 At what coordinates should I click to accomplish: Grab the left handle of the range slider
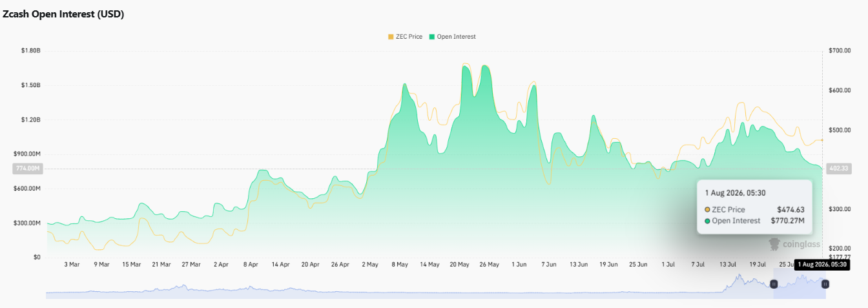pyautogui.click(x=774, y=284)
